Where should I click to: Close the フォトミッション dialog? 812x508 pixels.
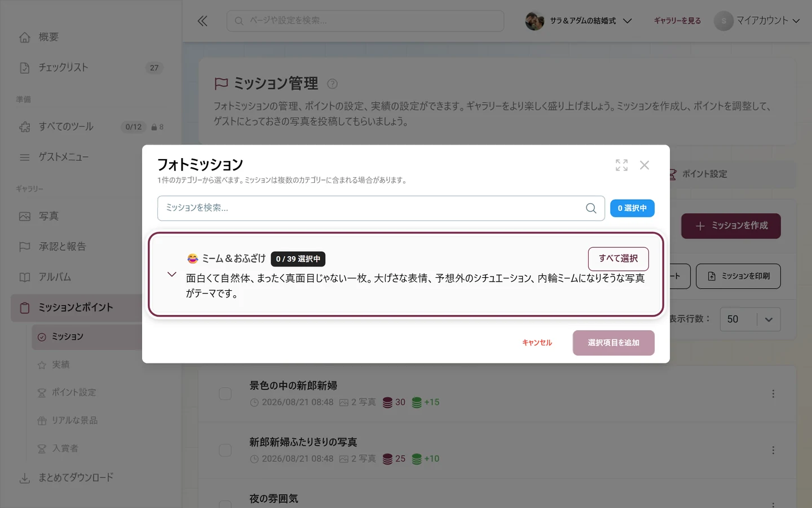[645, 165]
